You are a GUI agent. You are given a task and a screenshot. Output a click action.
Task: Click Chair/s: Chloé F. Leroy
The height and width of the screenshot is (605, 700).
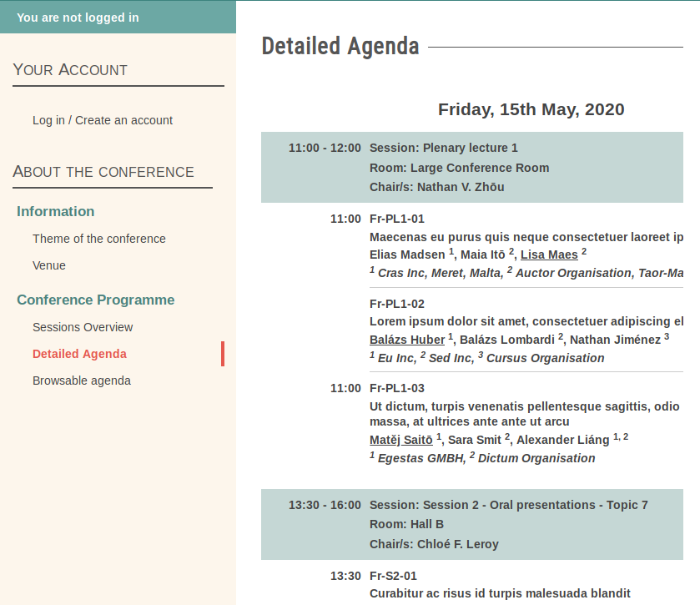tap(434, 544)
